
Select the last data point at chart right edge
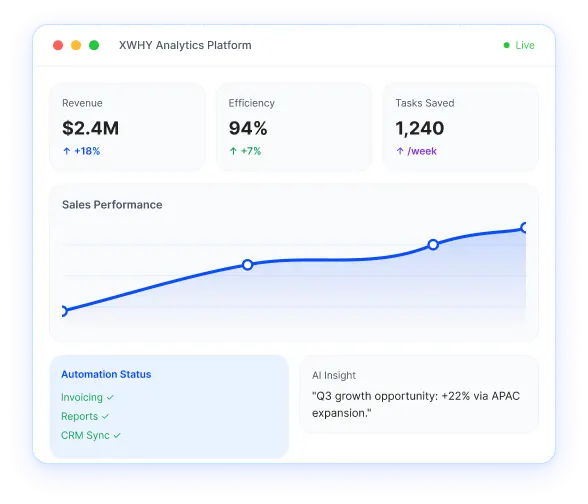(x=524, y=228)
